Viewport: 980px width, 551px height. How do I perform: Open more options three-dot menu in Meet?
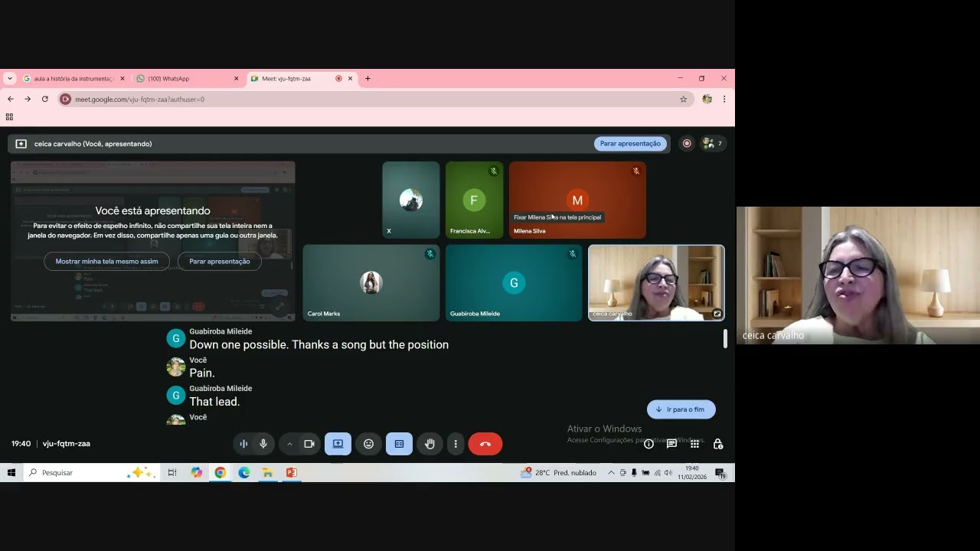pyautogui.click(x=456, y=444)
